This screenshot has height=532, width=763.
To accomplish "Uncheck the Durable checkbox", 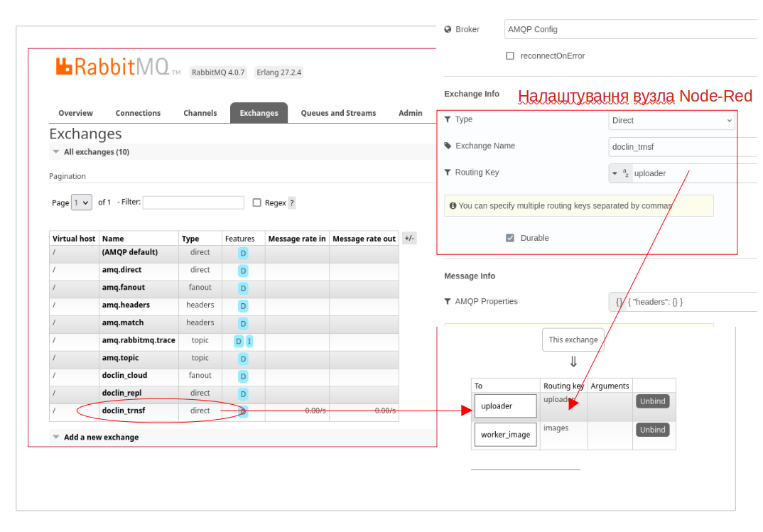I will (x=510, y=238).
